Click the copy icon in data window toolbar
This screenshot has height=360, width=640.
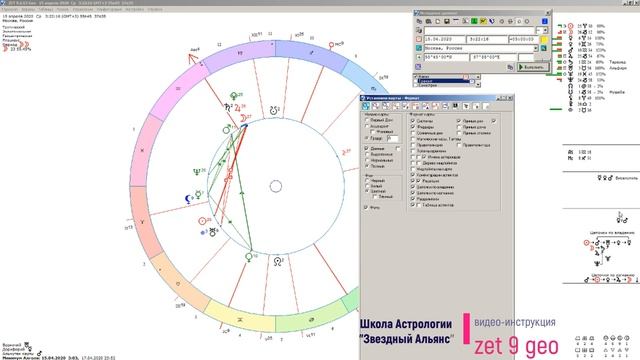(419, 21)
